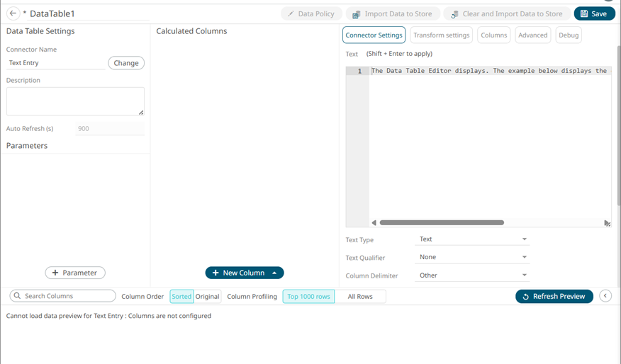The image size is (621, 364).
Task: Click the Data Policy pencil icon
Action: pos(291,14)
